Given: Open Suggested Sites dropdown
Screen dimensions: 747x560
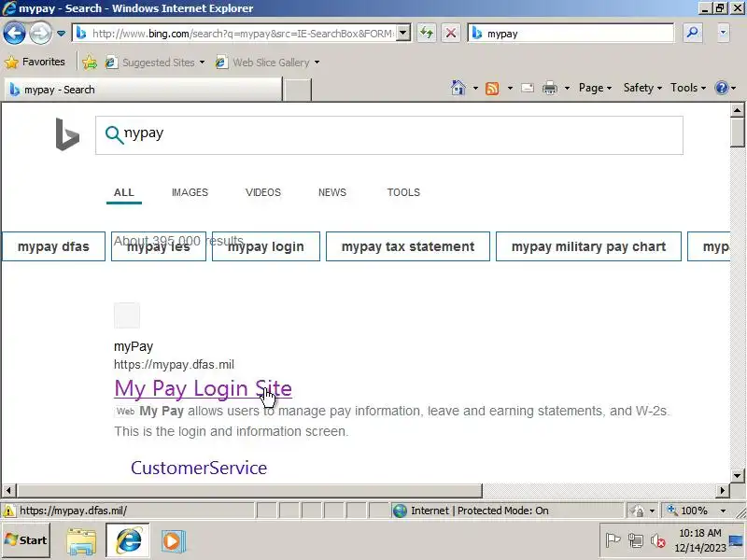Looking at the screenshot, I should (155, 63).
